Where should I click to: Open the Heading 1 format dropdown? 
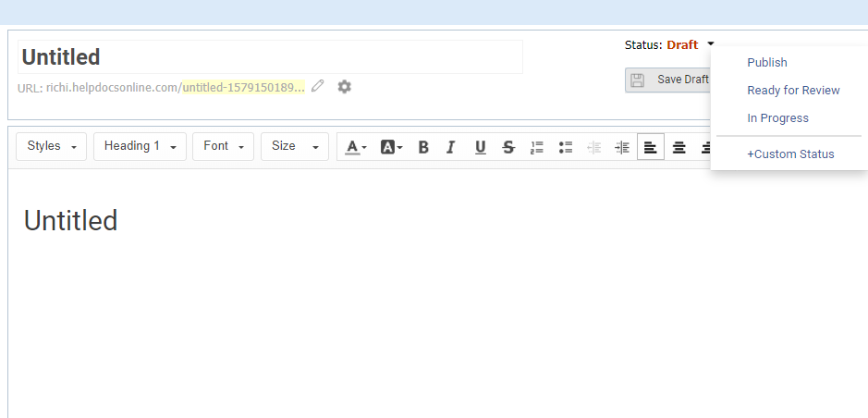point(140,146)
